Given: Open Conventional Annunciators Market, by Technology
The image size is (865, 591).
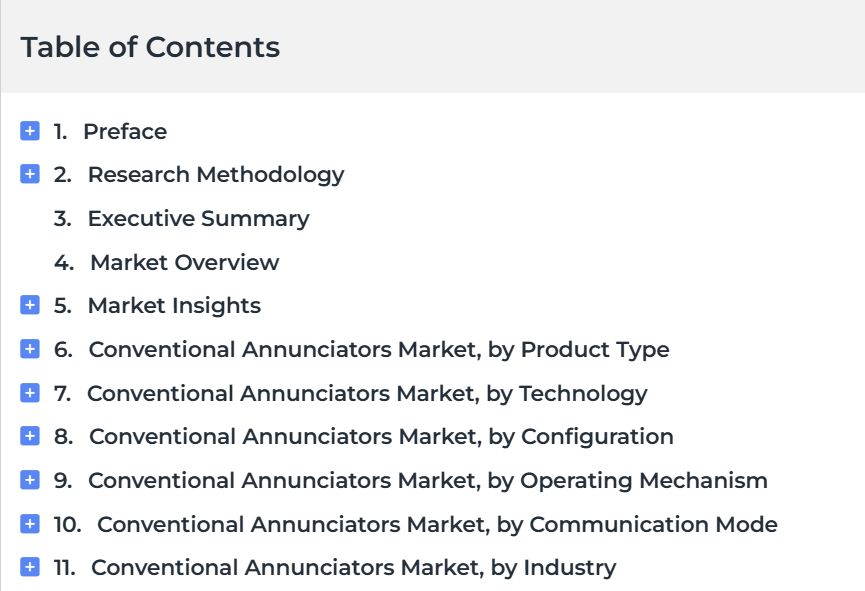Looking at the screenshot, I should pyautogui.click(x=367, y=394).
